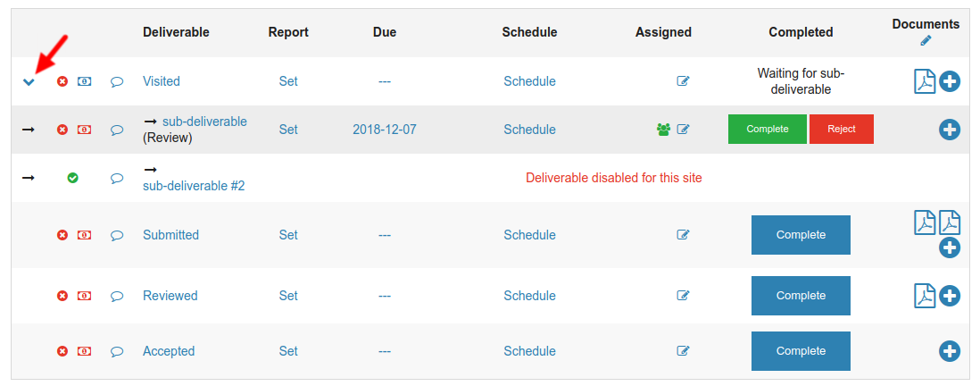
Task: Open PDF document for Visited deliverable
Action: tap(925, 81)
